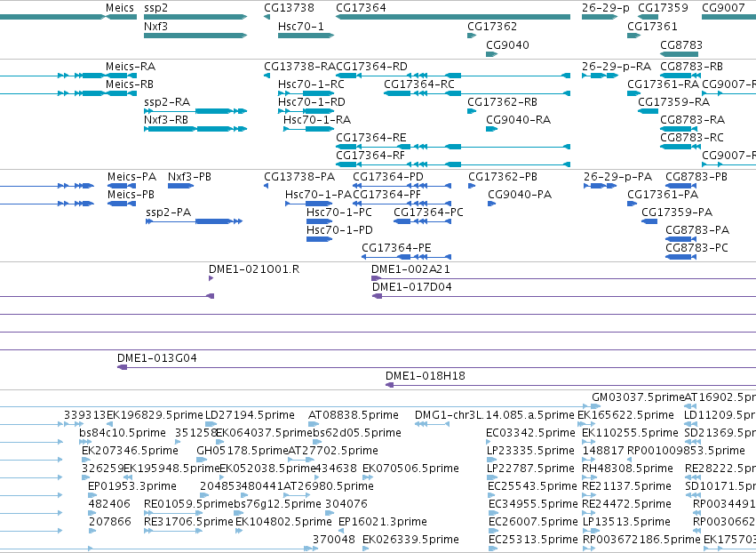The width and height of the screenshot is (756, 553).
Task: Select the Meics-PA protein feature
Action: click(121, 186)
